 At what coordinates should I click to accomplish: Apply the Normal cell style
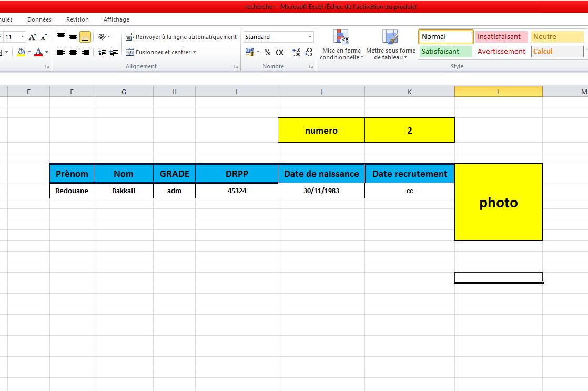(x=446, y=37)
